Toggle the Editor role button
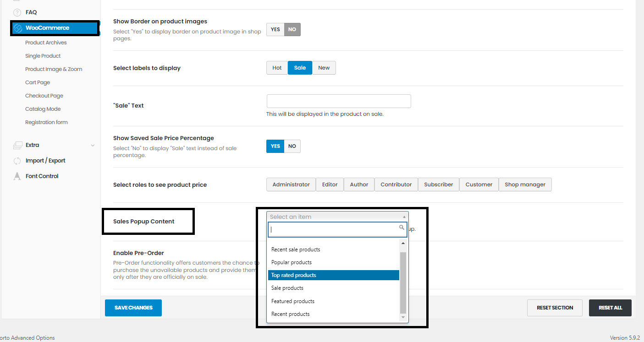644x342 pixels. 330,185
